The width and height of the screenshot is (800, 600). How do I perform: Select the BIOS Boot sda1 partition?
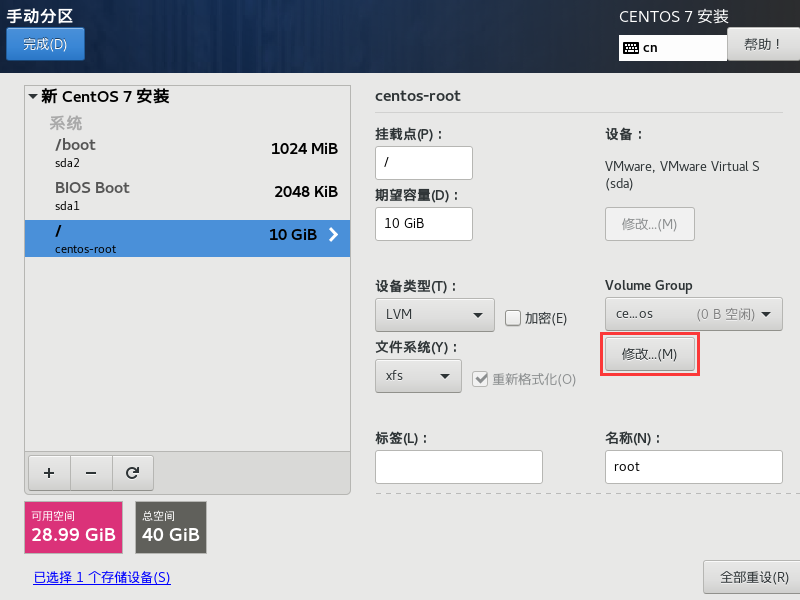(x=187, y=194)
